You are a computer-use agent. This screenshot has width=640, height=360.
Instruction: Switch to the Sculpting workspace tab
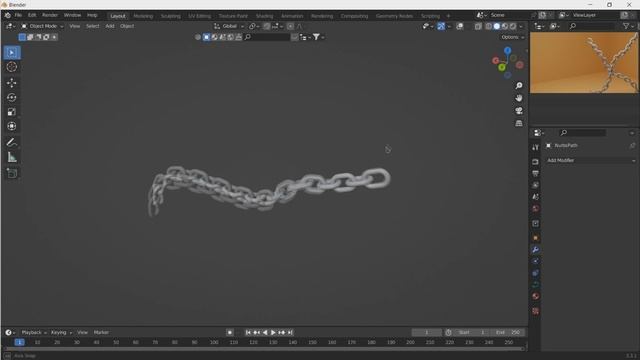tap(171, 16)
